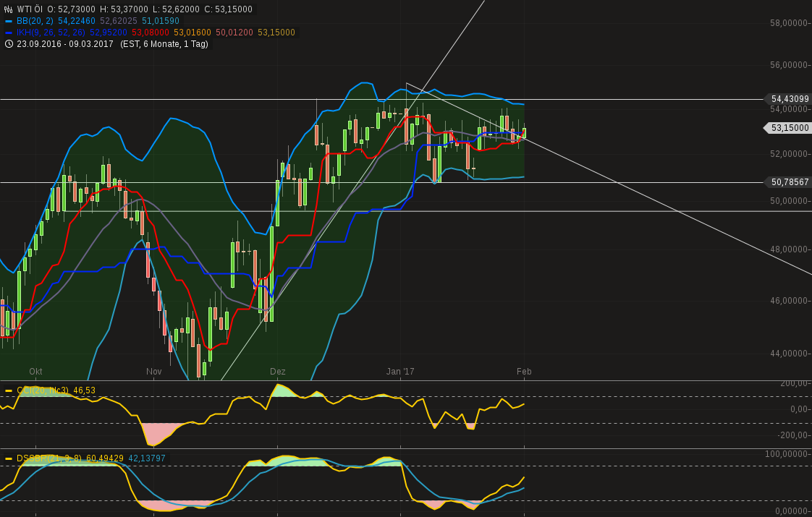This screenshot has width=812, height=517.
Task: Click the 50,78567 price level tag
Action: click(787, 182)
